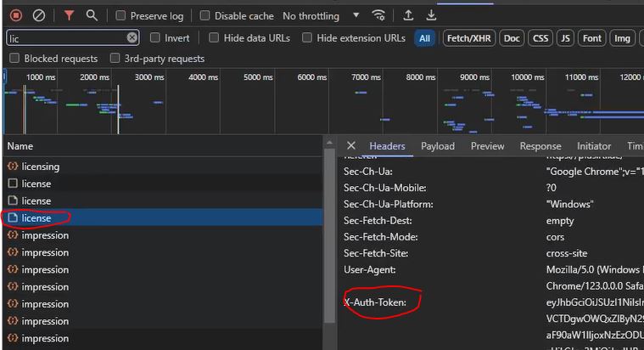Click the 9000 ms timeline marker

pos(474,77)
